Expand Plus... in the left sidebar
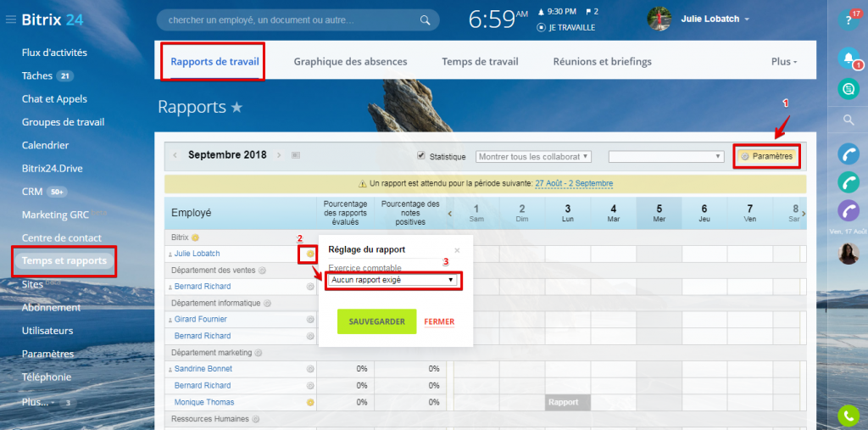Viewport: 868px width, 430px height. click(x=38, y=402)
